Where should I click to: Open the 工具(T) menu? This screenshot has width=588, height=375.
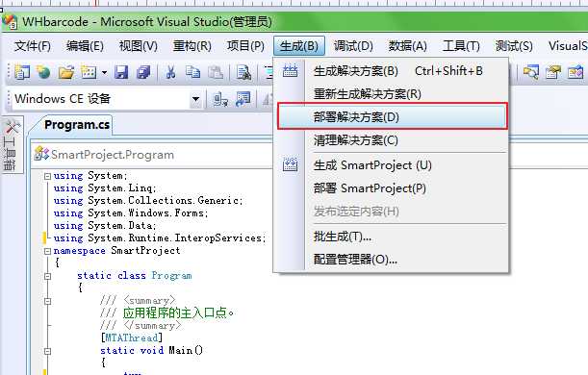[461, 46]
